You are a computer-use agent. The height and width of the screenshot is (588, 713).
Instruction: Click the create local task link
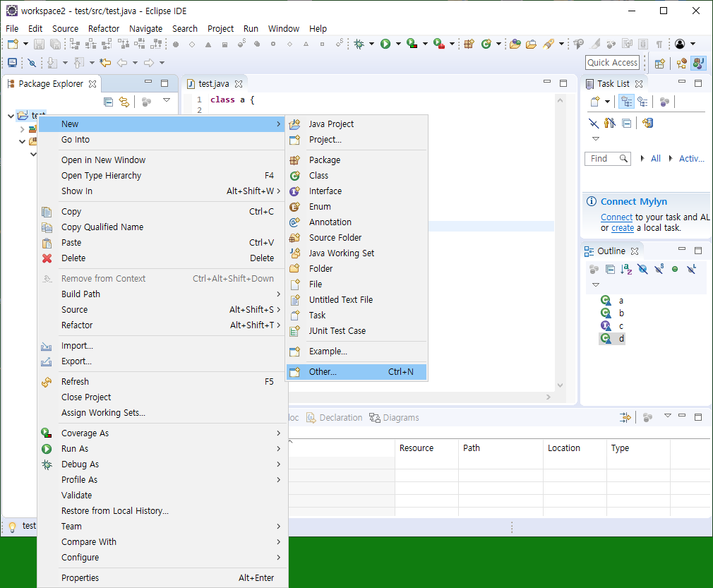pyautogui.click(x=623, y=228)
